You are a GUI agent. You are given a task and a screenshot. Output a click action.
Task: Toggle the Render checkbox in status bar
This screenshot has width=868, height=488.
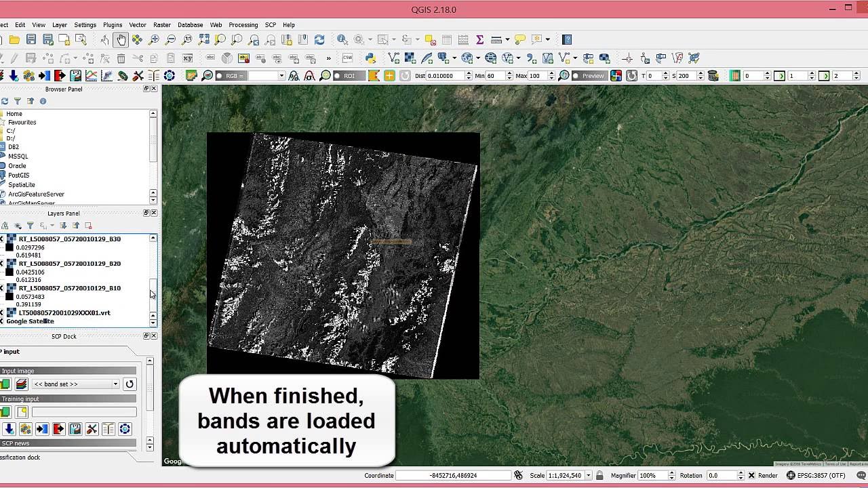[752, 476]
